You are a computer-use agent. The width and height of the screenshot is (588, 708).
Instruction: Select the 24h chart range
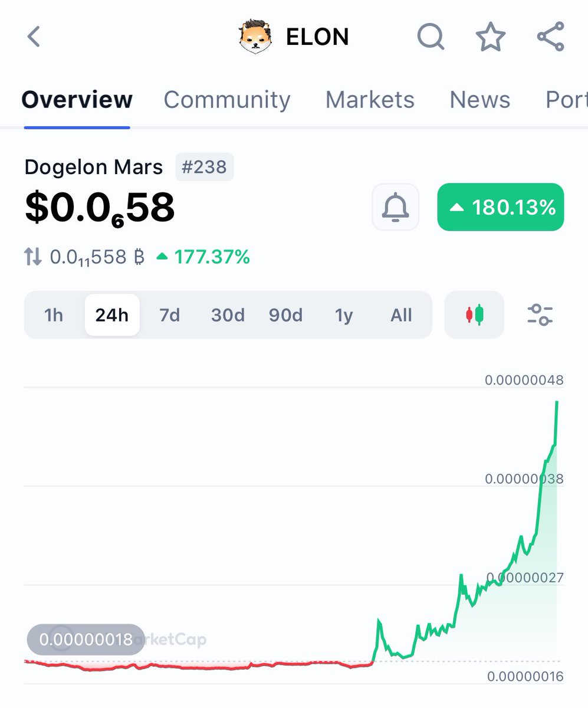tap(112, 315)
